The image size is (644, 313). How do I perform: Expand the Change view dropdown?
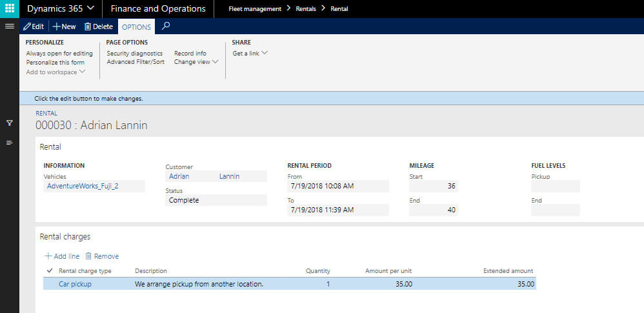[196, 61]
